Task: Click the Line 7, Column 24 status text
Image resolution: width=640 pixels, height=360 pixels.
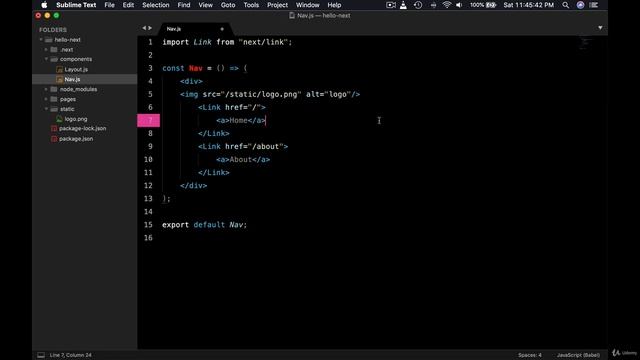Action: 71,355
